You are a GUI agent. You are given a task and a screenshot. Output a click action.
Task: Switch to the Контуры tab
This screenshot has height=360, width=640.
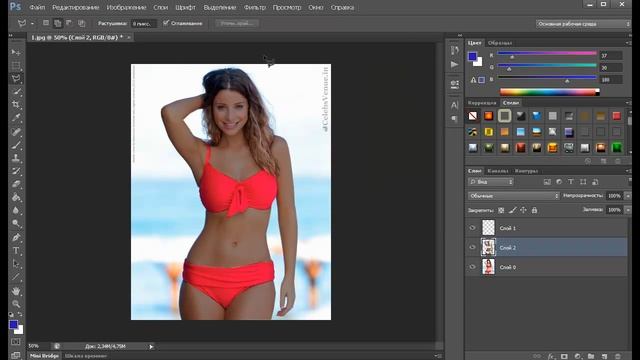(526, 171)
